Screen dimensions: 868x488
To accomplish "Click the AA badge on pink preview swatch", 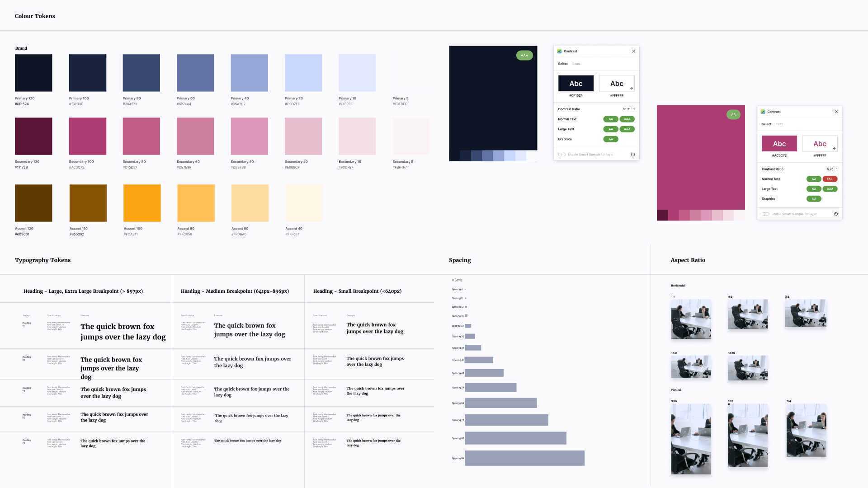I will click(733, 114).
